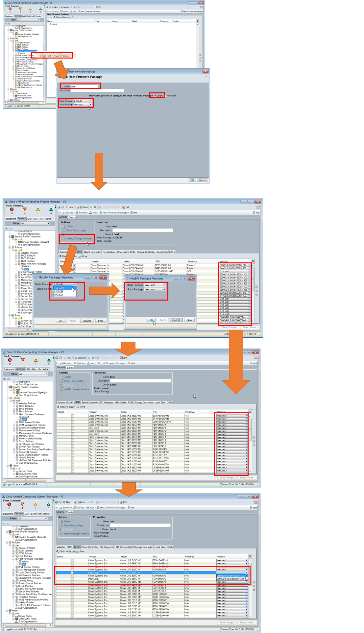Open the Storage Controller tab in the third window
The height and width of the screenshot is (633, 364).
(x=144, y=402)
